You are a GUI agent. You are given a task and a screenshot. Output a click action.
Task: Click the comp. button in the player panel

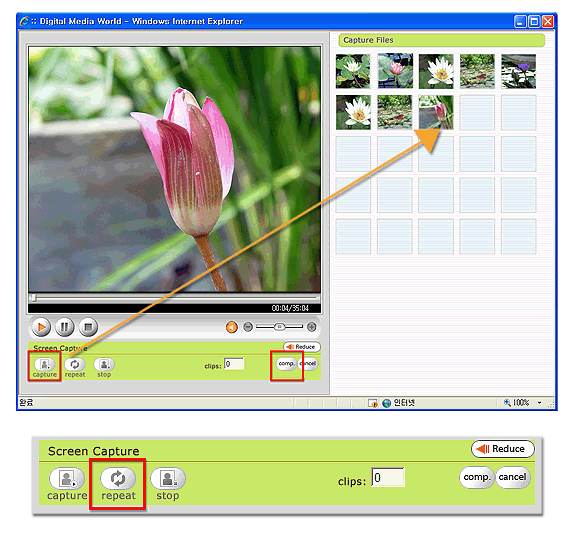pos(286,364)
